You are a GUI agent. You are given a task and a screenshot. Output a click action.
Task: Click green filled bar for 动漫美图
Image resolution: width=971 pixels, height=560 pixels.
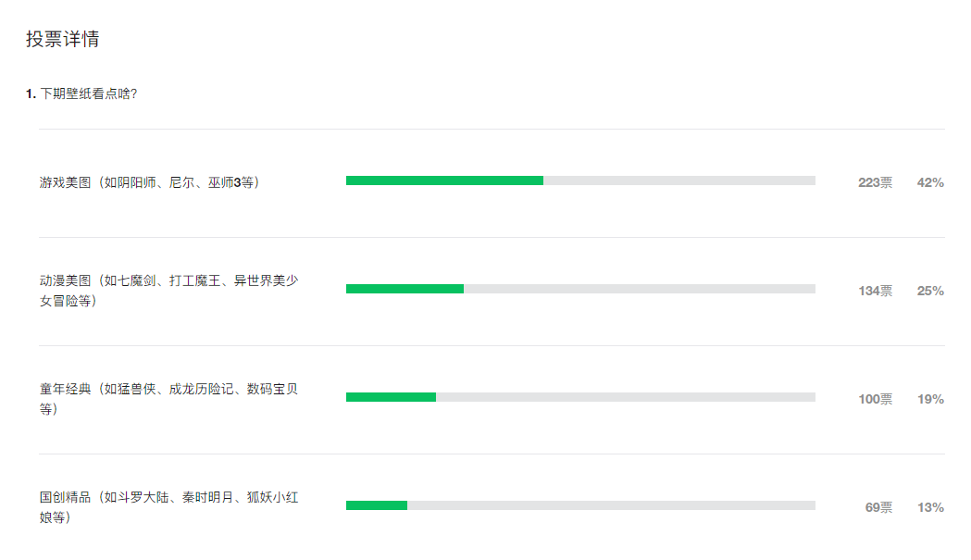(405, 289)
